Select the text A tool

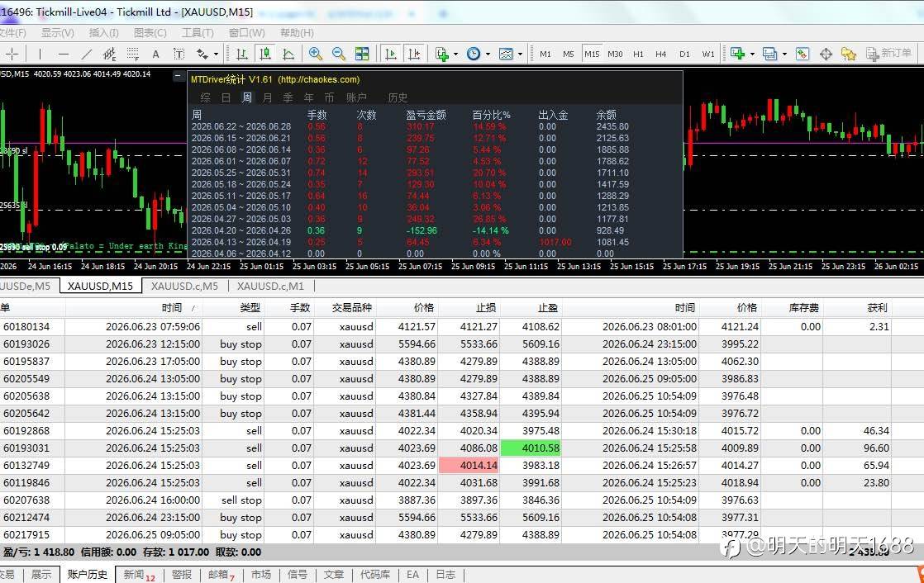[155, 55]
